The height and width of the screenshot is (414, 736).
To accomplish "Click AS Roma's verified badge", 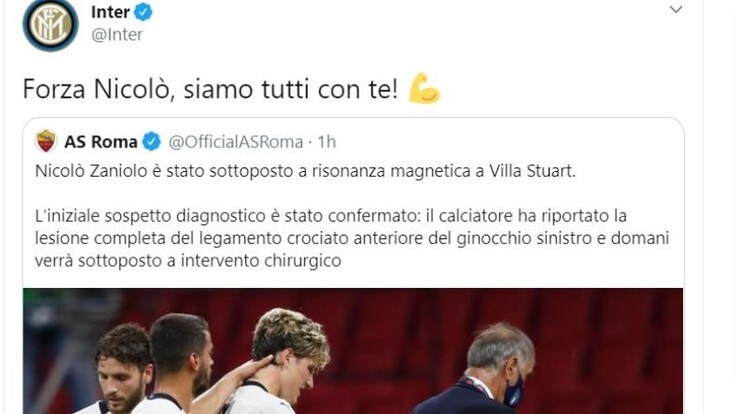I will click(152, 141).
